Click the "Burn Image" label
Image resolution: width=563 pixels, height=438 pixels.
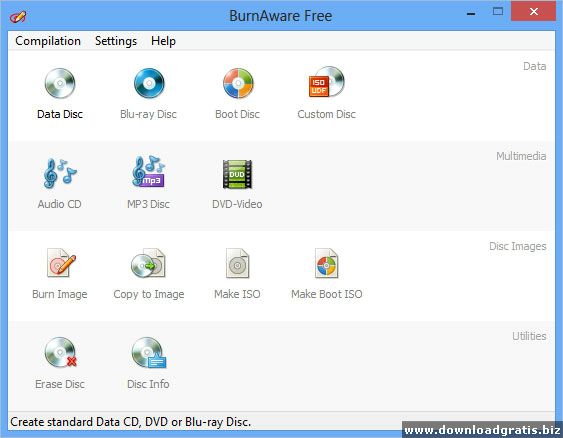pos(60,294)
